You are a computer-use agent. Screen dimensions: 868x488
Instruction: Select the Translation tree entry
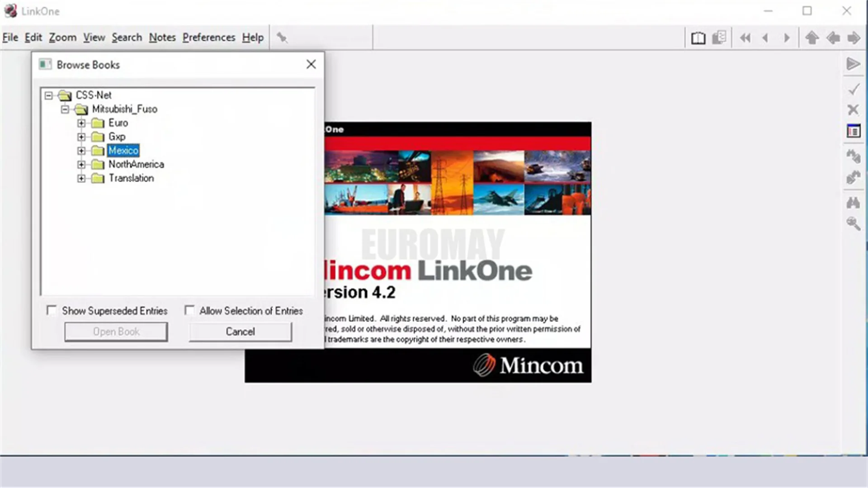131,178
